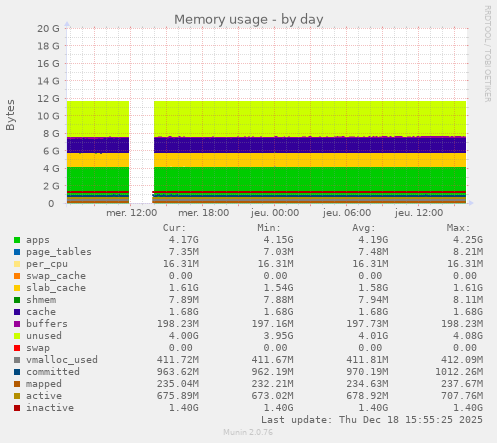The width and height of the screenshot is (497, 443).
Task: Select the 'active' legend label
Action: click(x=44, y=396)
